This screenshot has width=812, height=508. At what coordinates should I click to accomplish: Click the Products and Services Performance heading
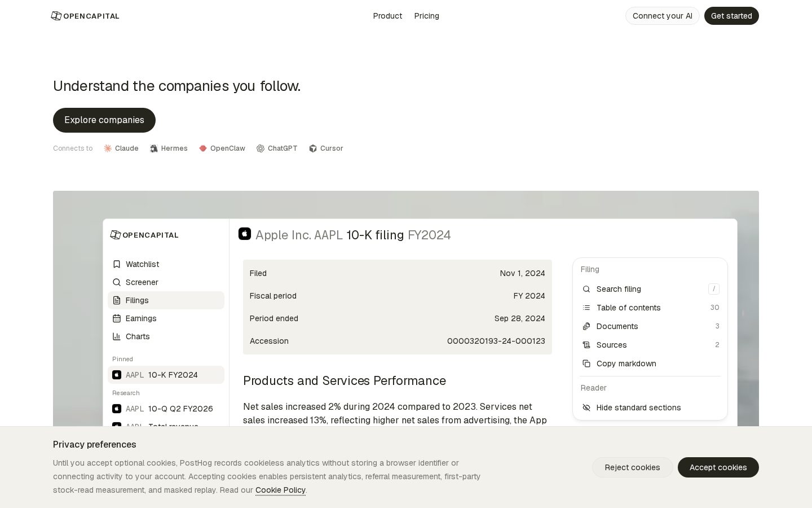[x=345, y=380]
